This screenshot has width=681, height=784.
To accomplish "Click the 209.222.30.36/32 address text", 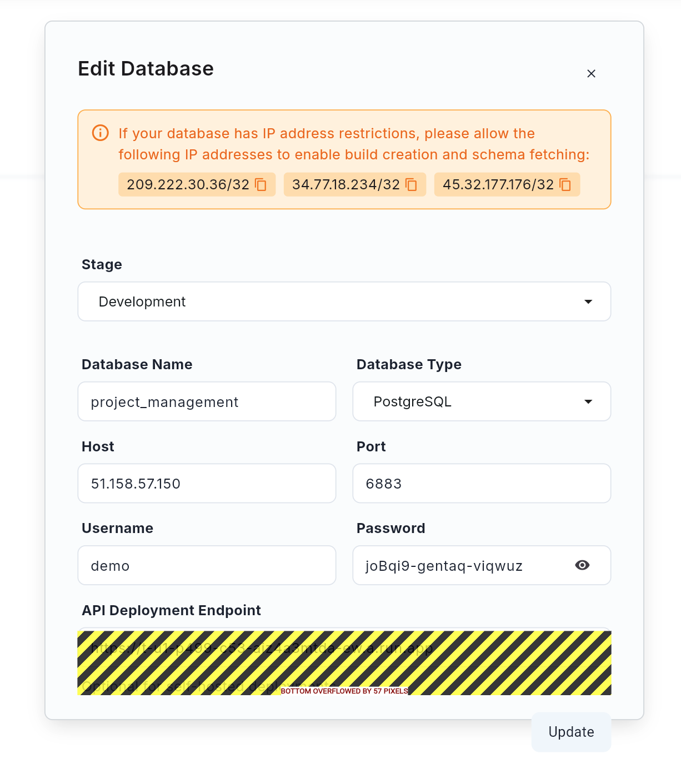I will [x=188, y=184].
